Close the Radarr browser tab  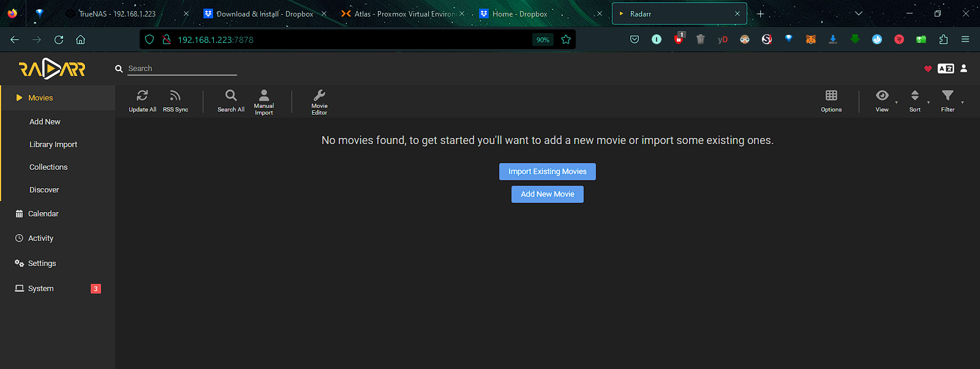[737, 13]
